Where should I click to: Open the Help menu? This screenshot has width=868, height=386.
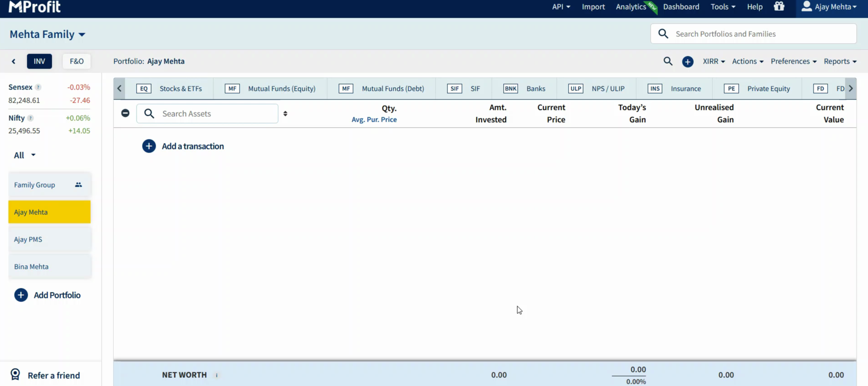pyautogui.click(x=755, y=7)
